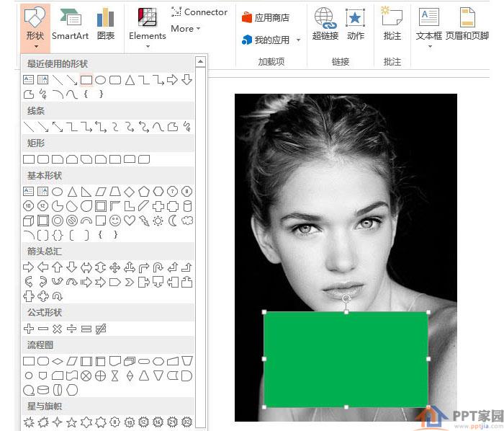Select rectangle in recently used shapes
Image resolution: width=504 pixels, height=431 pixels.
click(86, 80)
